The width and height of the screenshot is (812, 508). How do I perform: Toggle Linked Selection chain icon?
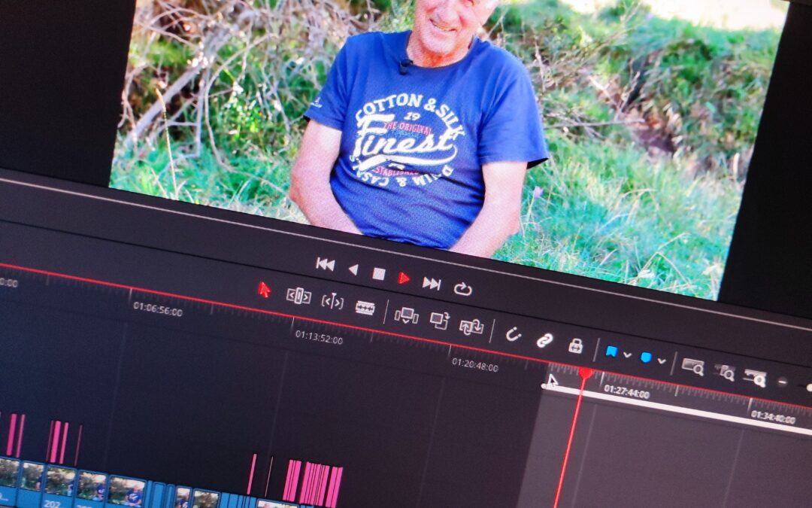(544, 341)
